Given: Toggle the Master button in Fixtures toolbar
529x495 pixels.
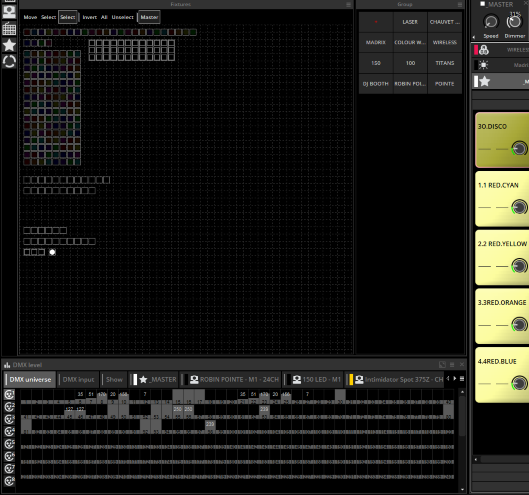Looking at the screenshot, I should 149,17.
